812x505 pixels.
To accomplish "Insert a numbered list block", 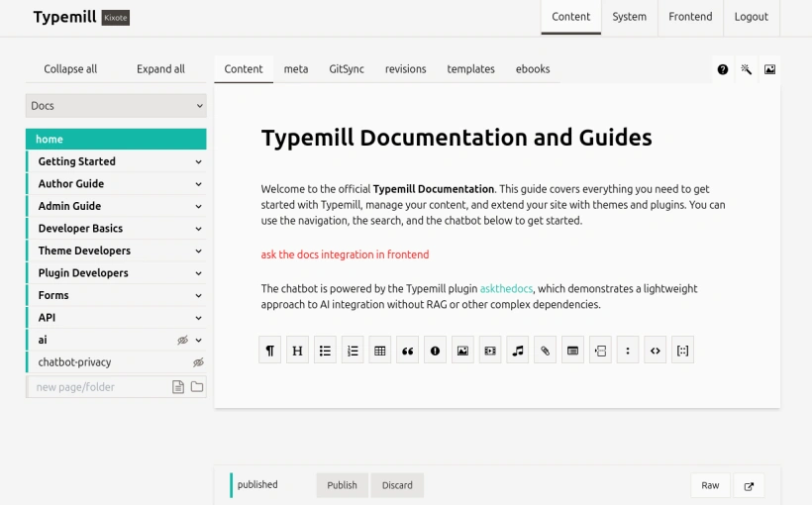I will pyautogui.click(x=353, y=351).
